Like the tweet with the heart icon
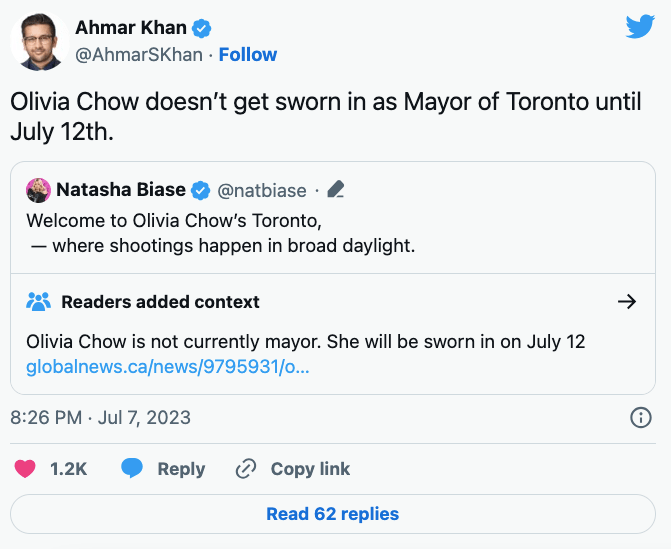Viewport: 671px width, 549px height. 25,469
